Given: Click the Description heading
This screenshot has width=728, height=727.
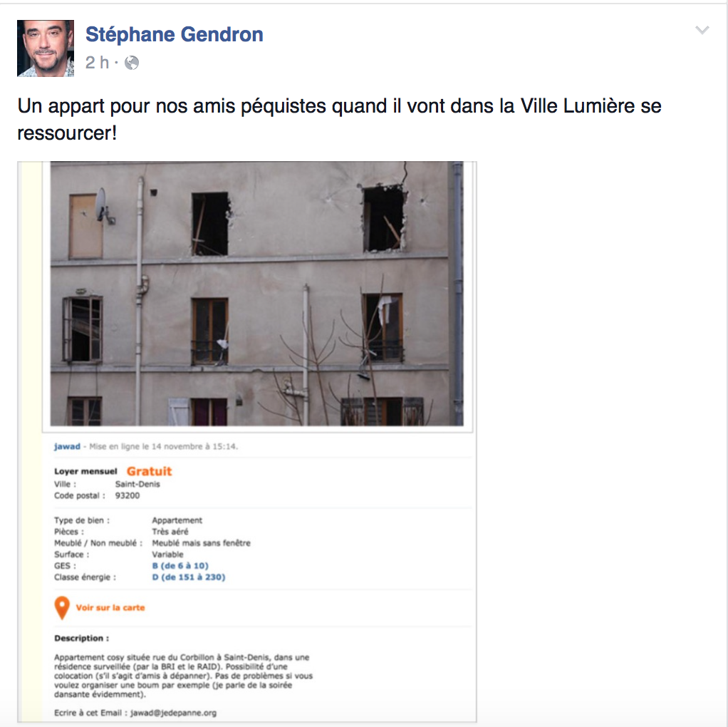Looking at the screenshot, I should [82, 639].
